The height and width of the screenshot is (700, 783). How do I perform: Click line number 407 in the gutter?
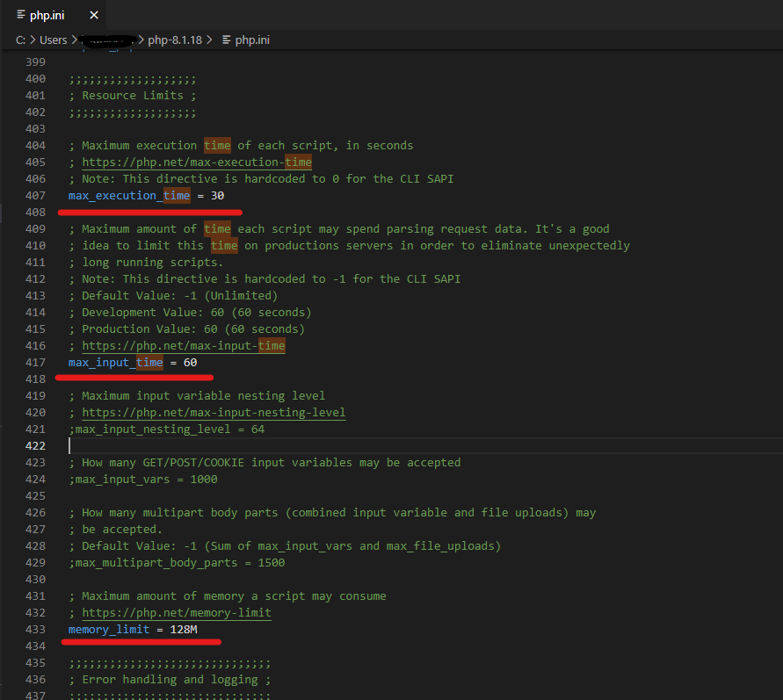coord(35,196)
